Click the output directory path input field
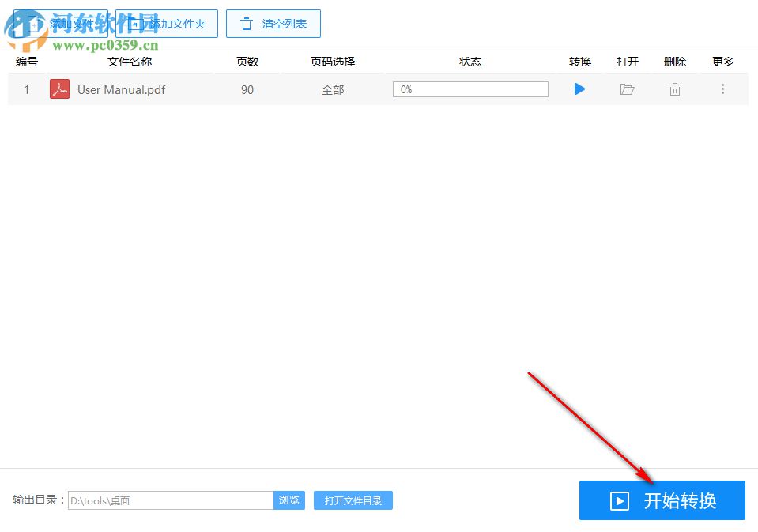Image resolution: width=758 pixels, height=532 pixels. coord(170,500)
